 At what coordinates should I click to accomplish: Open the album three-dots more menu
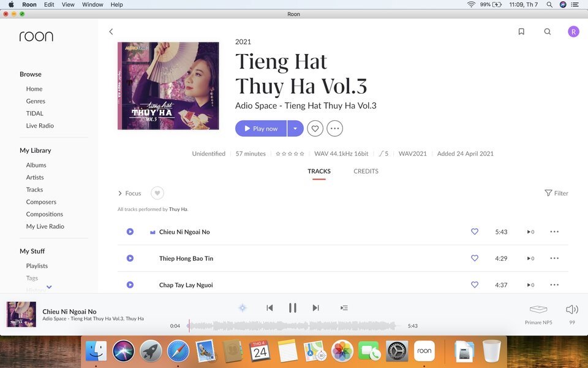click(x=334, y=128)
